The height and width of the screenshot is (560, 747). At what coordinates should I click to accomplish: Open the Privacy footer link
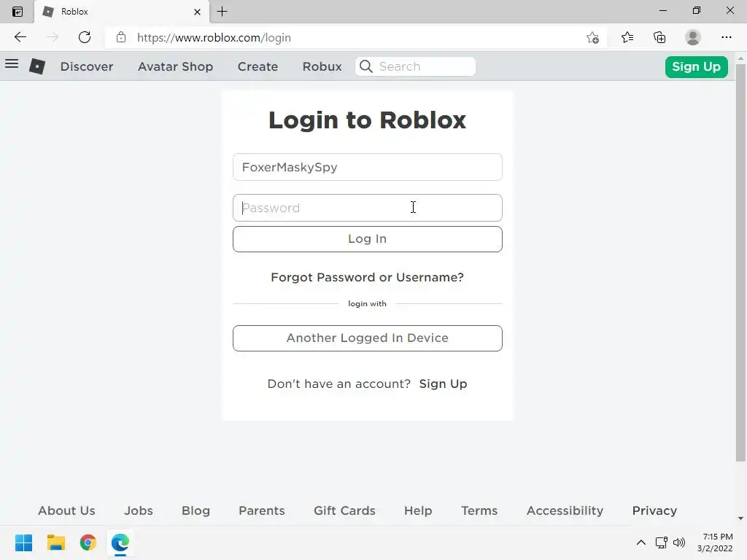pyautogui.click(x=654, y=510)
